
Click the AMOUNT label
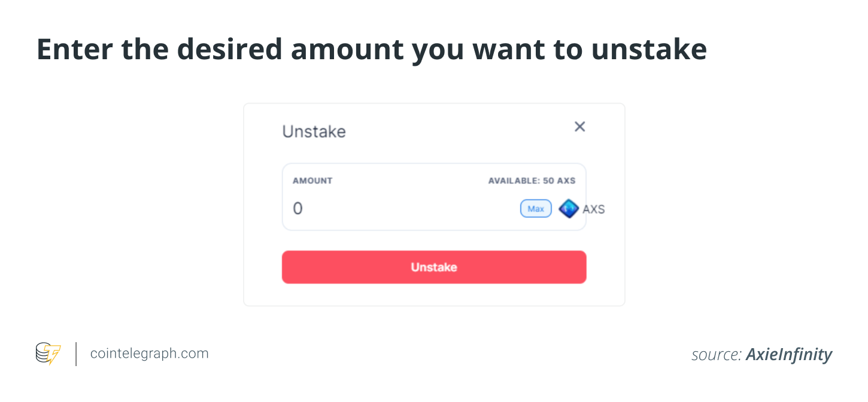tap(312, 181)
